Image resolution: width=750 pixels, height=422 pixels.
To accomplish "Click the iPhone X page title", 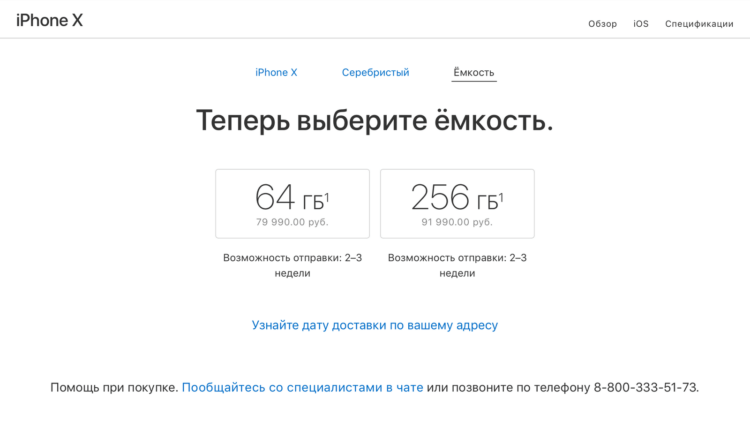I will (49, 21).
